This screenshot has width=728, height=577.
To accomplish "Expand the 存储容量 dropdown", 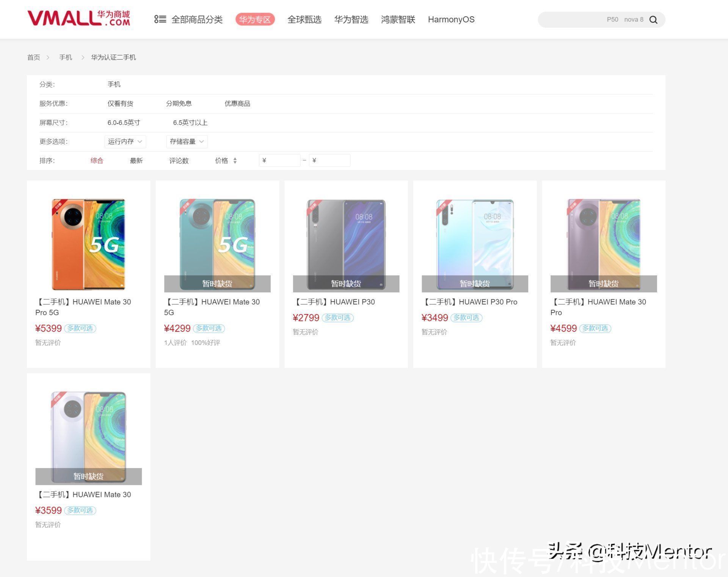I will 187,141.
